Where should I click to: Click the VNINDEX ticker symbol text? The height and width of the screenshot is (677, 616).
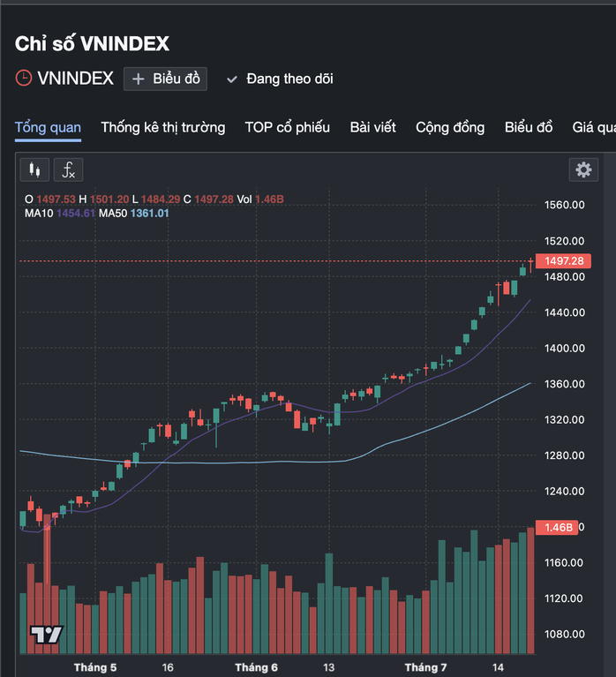pyautogui.click(x=75, y=79)
